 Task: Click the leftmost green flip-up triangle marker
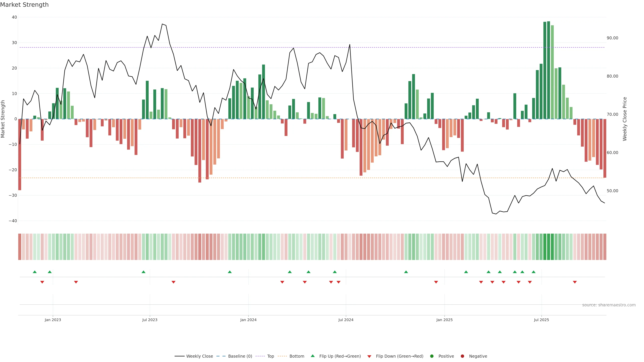coord(35,272)
